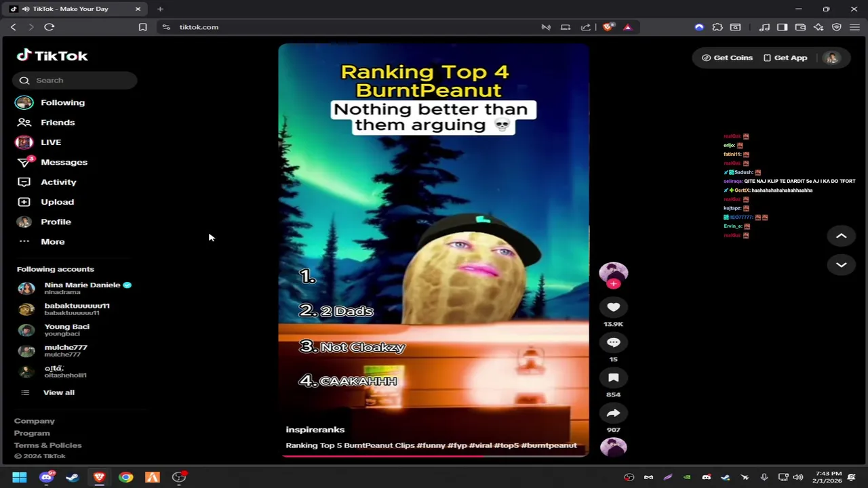Screen dimensions: 868x488
Task: Open a new browser tab
Action: point(160,9)
